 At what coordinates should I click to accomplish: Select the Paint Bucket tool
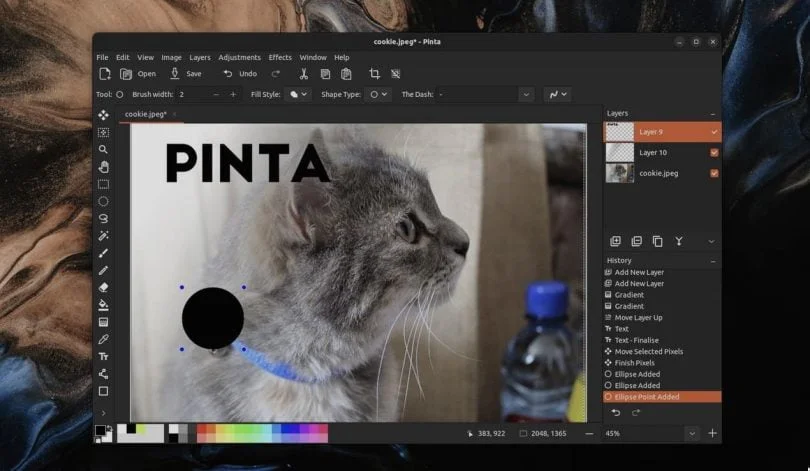pos(103,305)
